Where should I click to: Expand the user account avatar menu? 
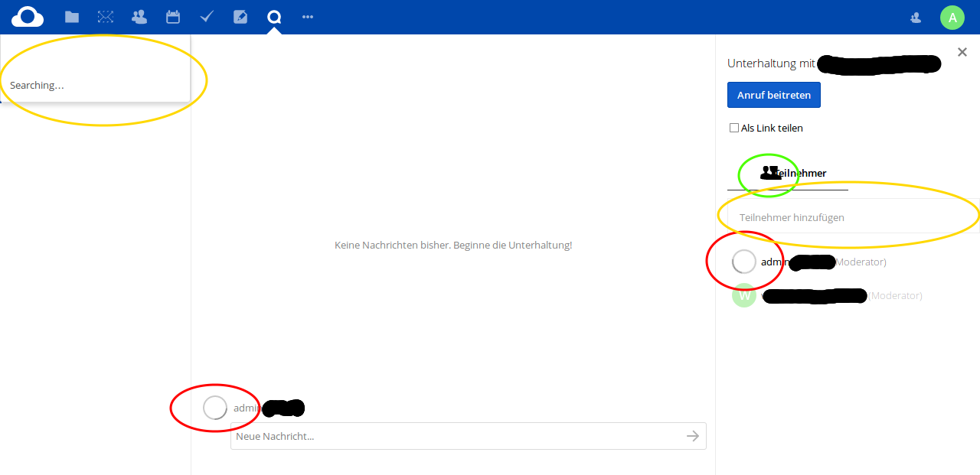tap(952, 16)
